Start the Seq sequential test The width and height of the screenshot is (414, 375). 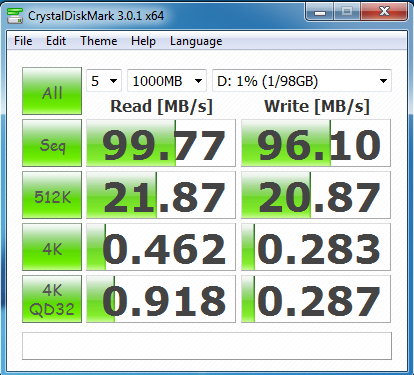[52, 143]
